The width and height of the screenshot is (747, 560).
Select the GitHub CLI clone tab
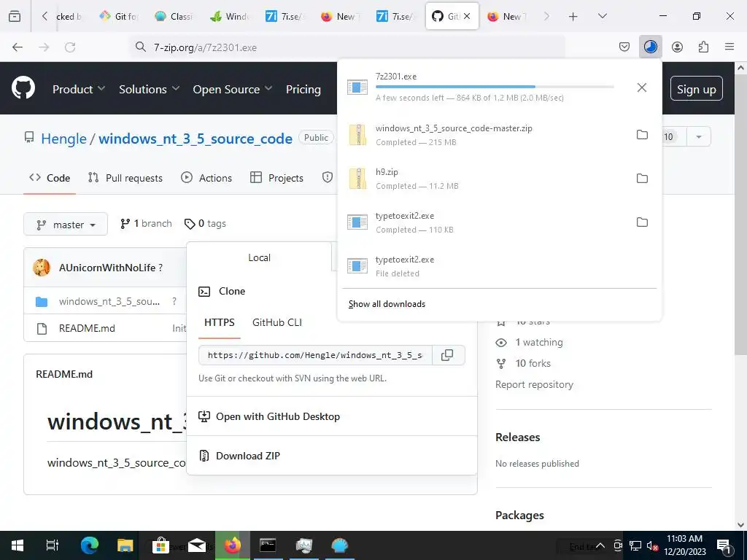276,322
